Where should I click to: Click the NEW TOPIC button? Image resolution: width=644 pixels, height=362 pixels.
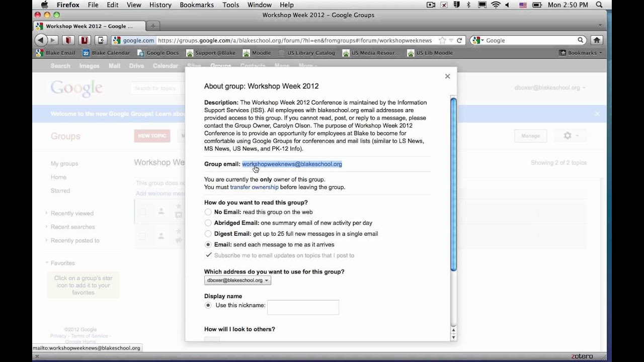pos(152,136)
